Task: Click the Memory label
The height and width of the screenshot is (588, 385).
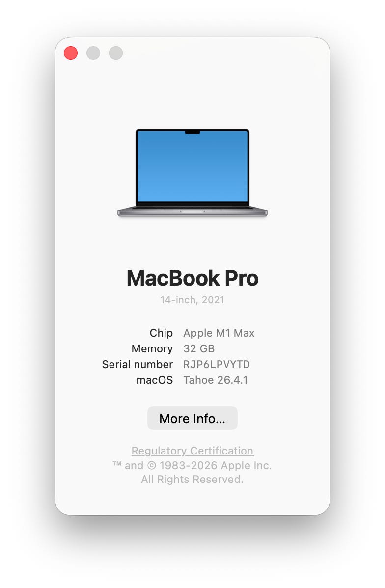Action: click(152, 349)
